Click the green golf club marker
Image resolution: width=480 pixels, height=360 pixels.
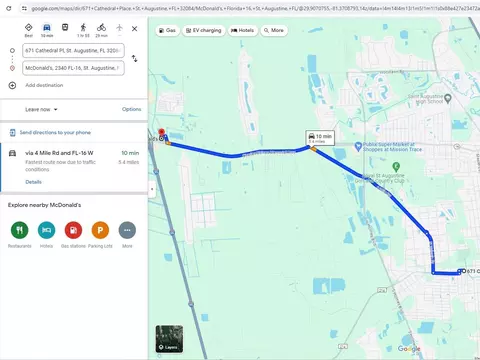396,166
